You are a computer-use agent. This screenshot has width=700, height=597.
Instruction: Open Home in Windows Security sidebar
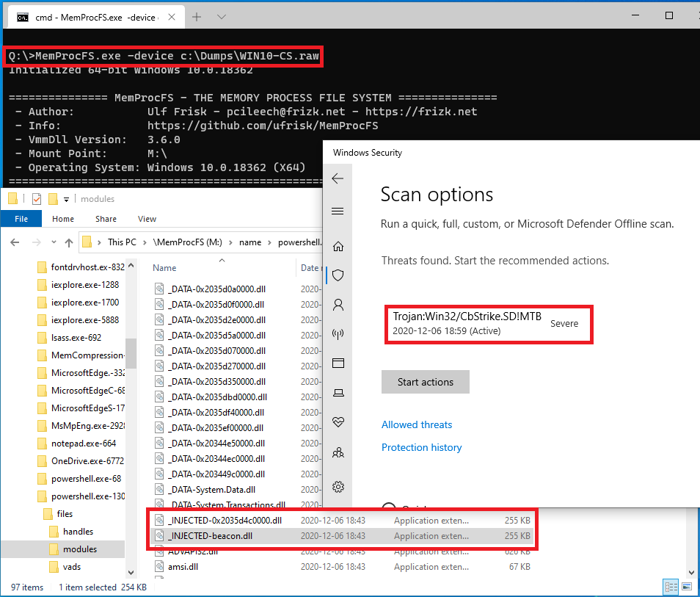pos(338,246)
